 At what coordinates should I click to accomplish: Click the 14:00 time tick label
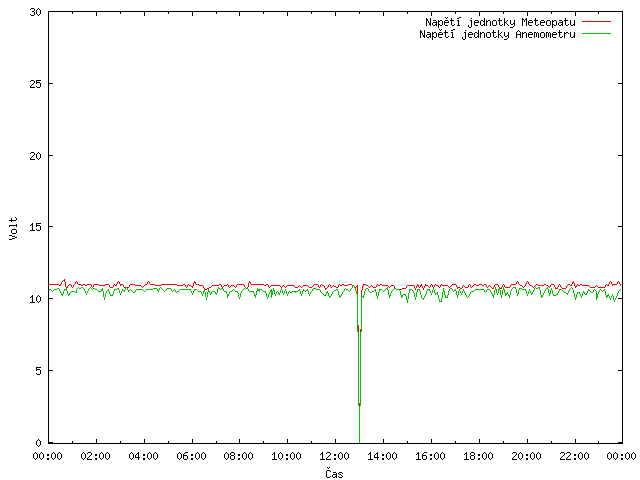click(382, 456)
